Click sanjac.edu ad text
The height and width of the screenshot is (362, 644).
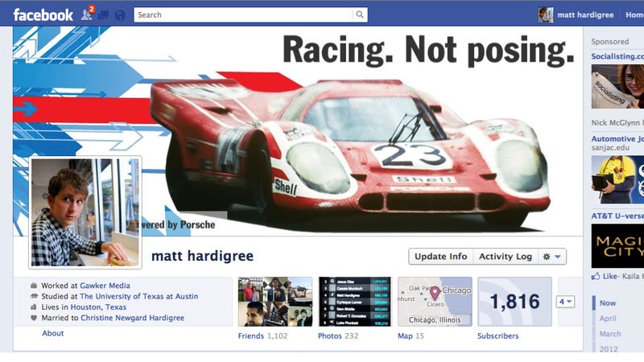[610, 148]
